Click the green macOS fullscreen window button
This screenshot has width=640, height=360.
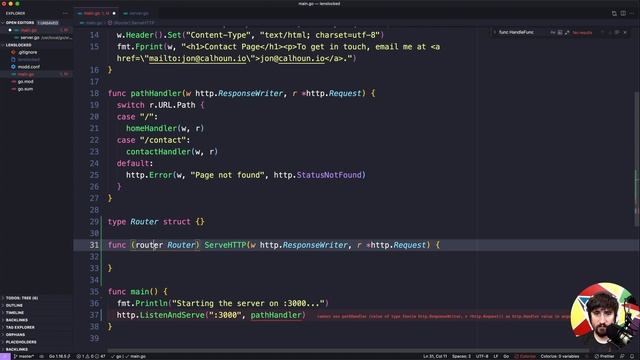click(x=18, y=4)
